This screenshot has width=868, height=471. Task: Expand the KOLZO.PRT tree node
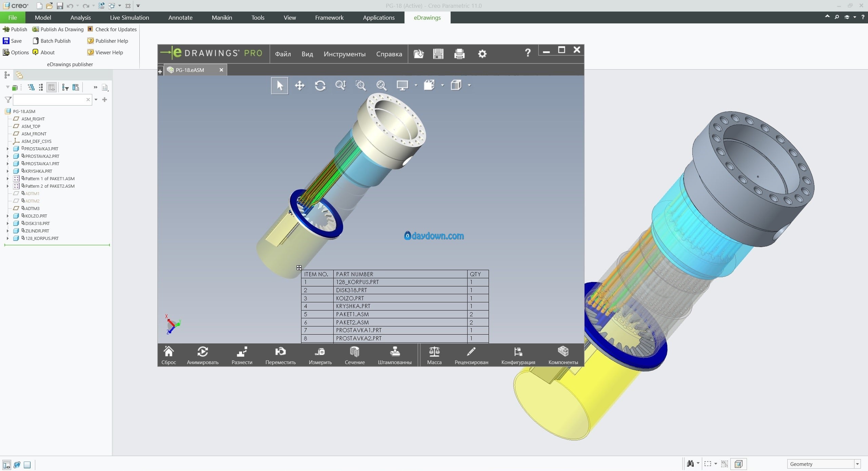click(x=7, y=216)
